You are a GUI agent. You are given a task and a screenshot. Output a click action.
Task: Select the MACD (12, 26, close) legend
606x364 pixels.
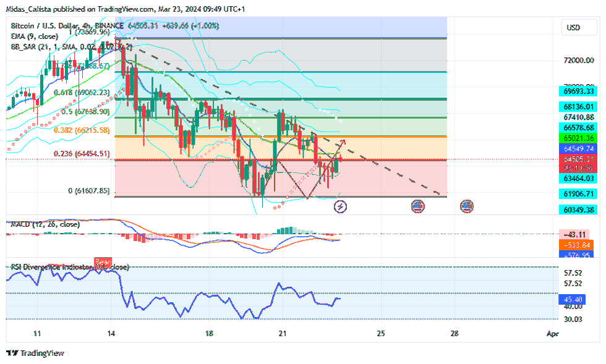point(45,224)
